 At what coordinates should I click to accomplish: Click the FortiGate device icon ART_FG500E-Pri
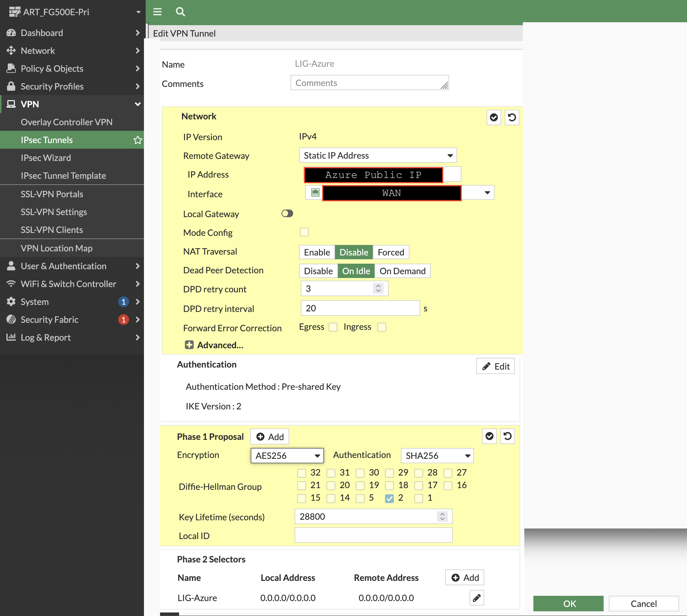pos(15,12)
